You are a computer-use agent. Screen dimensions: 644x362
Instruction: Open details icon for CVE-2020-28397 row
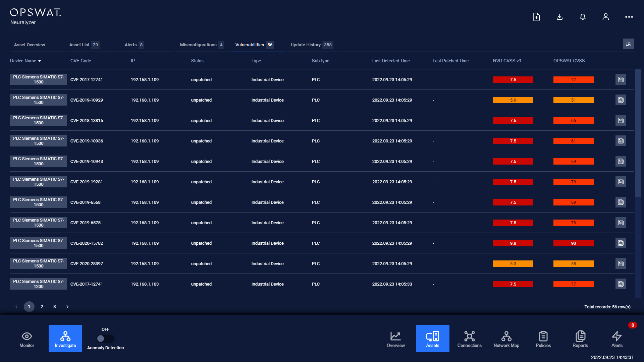click(621, 263)
